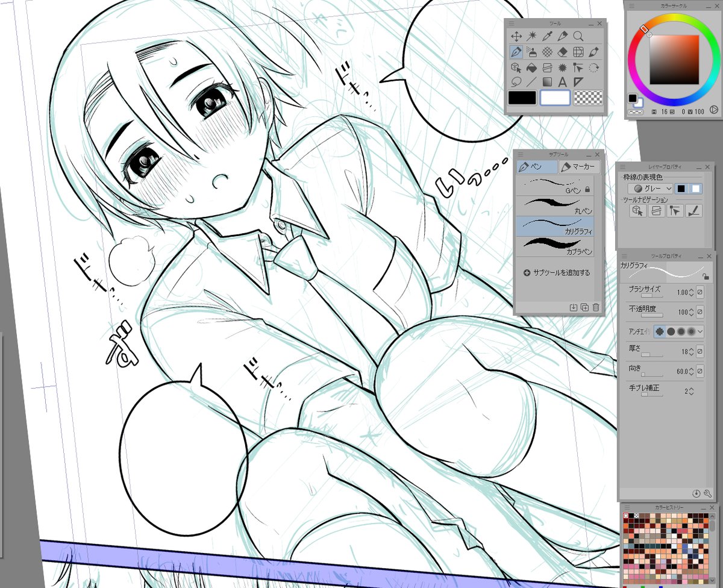This screenshot has width=723, height=588.
Task: Click the ブラシサイズ value stepper
Action: pos(692,293)
